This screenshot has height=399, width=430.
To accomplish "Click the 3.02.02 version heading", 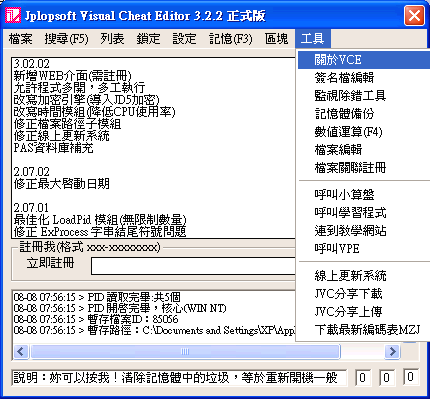I will [x=32, y=64].
